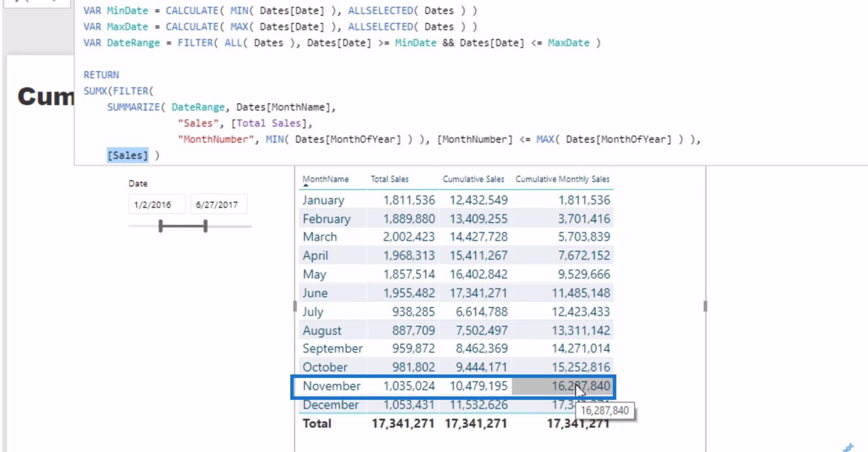Sort by the MonthName column header

click(326, 179)
